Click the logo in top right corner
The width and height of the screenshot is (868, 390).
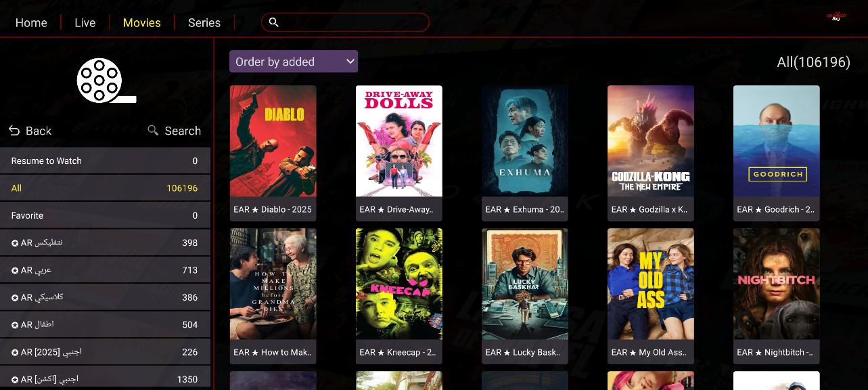837,16
